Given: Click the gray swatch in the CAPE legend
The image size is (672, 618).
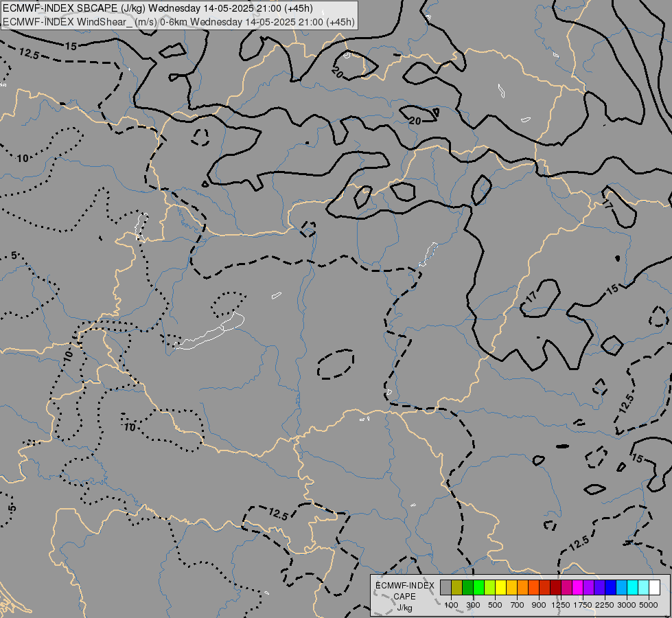Looking at the screenshot, I should tap(445, 587).
